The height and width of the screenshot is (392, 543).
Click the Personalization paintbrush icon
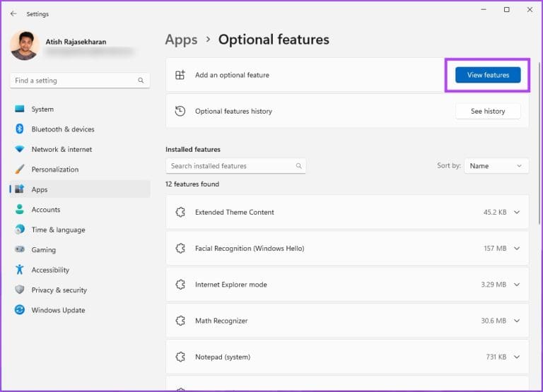click(x=19, y=170)
